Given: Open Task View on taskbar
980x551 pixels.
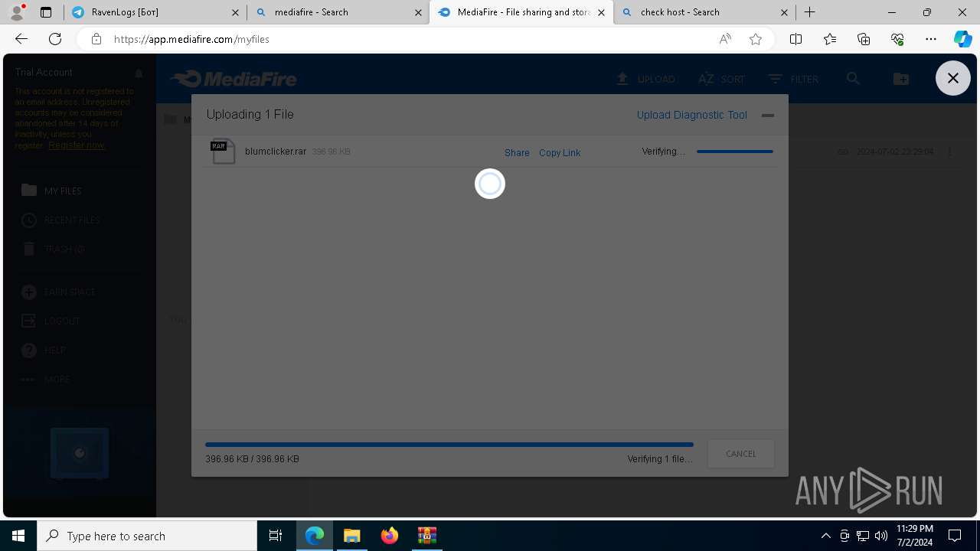Looking at the screenshot, I should click(x=276, y=536).
